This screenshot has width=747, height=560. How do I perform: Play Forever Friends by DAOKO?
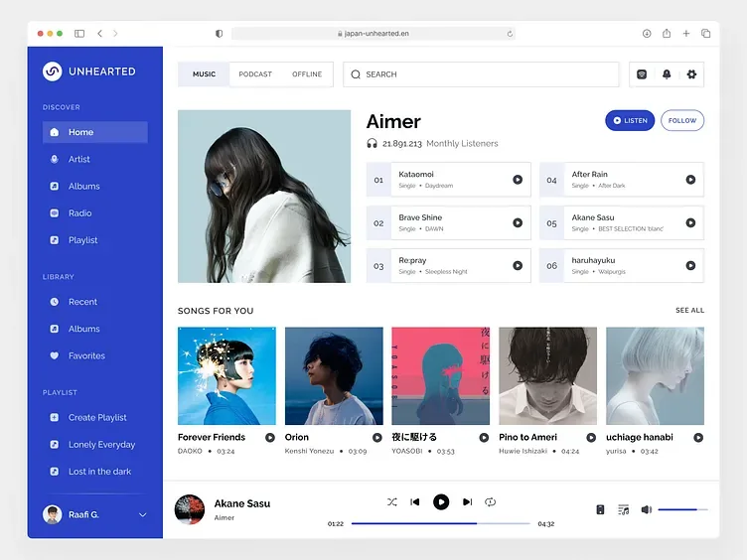pyautogui.click(x=270, y=437)
